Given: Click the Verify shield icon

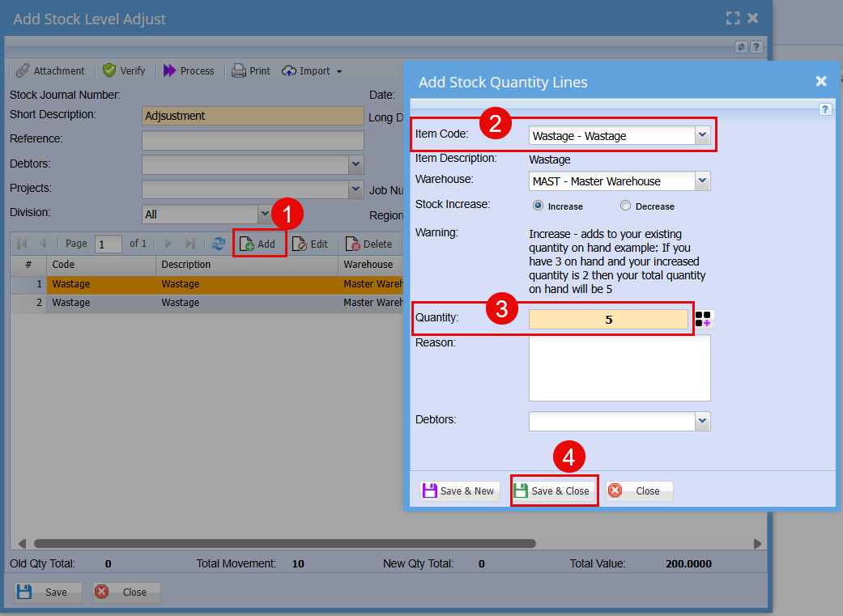Looking at the screenshot, I should click(109, 71).
